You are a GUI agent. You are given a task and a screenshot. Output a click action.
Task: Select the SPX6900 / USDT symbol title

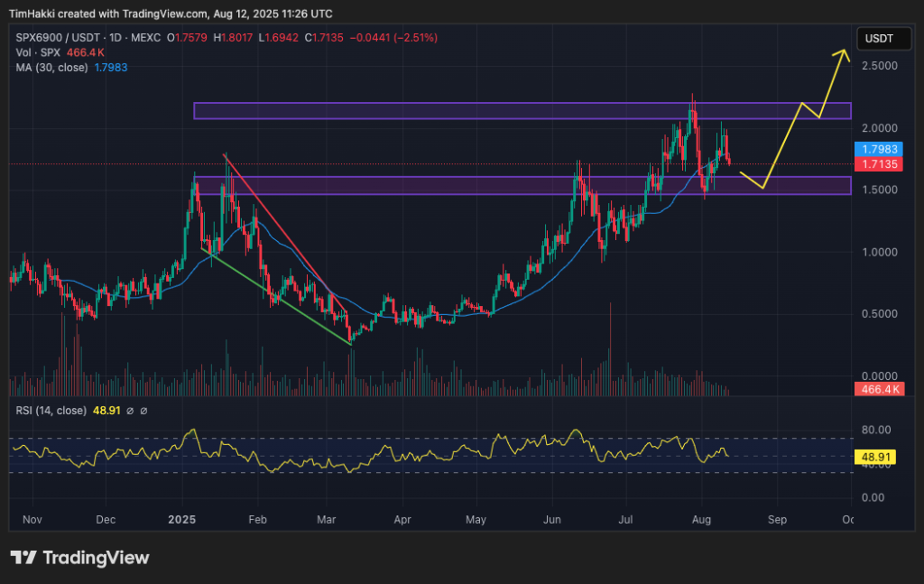pos(88,38)
